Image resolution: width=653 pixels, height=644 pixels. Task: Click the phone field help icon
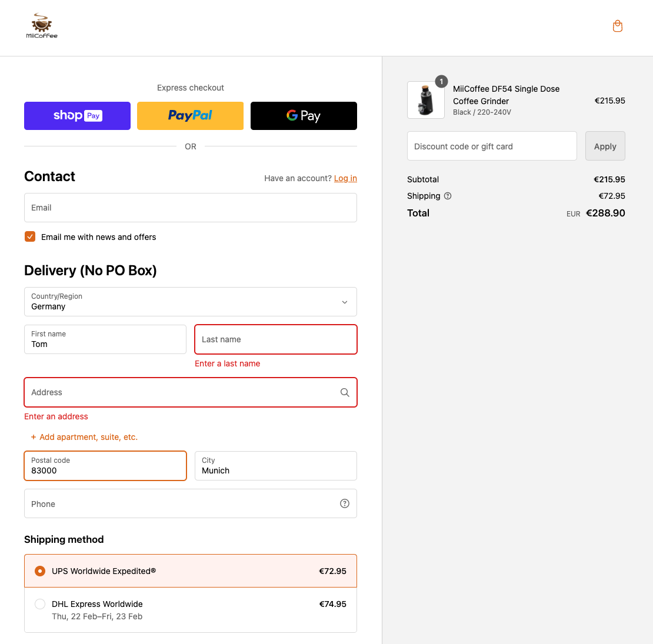coord(345,503)
